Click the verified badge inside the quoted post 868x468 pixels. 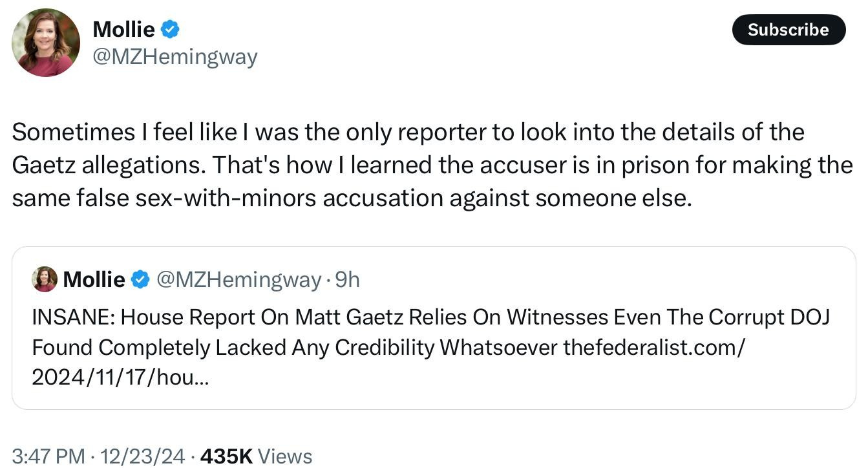click(x=140, y=279)
